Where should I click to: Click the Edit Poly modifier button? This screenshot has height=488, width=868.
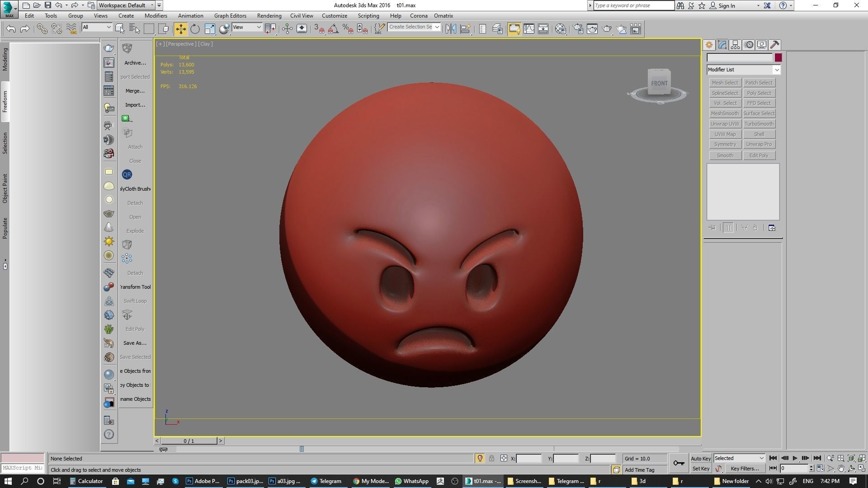pos(759,155)
